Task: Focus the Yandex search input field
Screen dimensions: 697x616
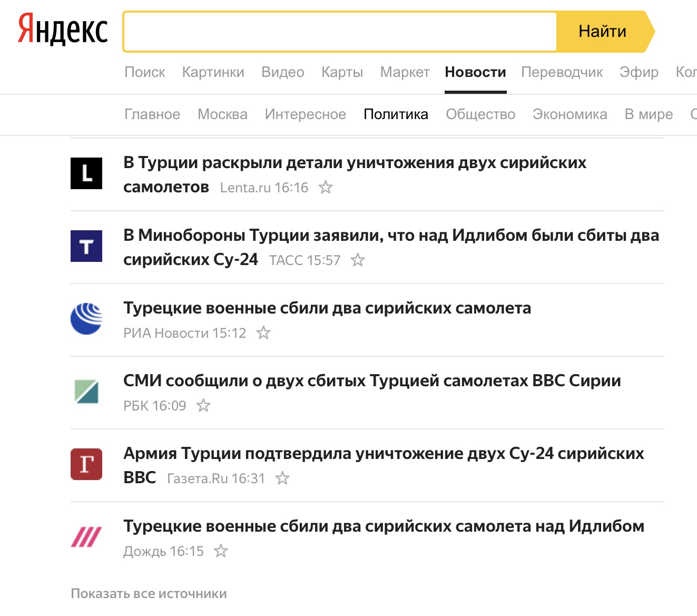Action: click(x=340, y=32)
